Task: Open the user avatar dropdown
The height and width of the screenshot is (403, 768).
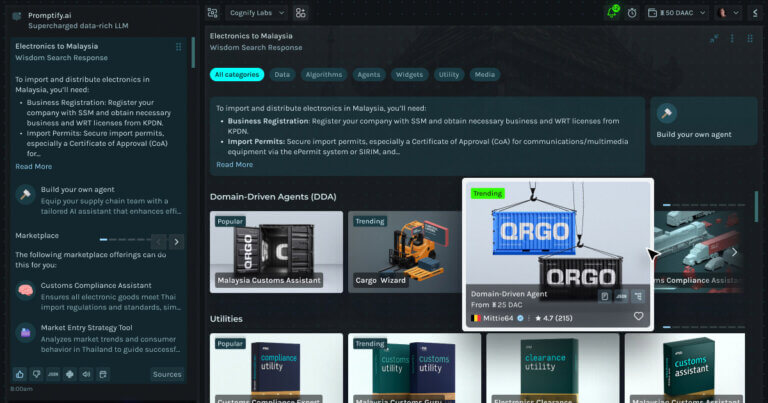Action: click(x=728, y=13)
